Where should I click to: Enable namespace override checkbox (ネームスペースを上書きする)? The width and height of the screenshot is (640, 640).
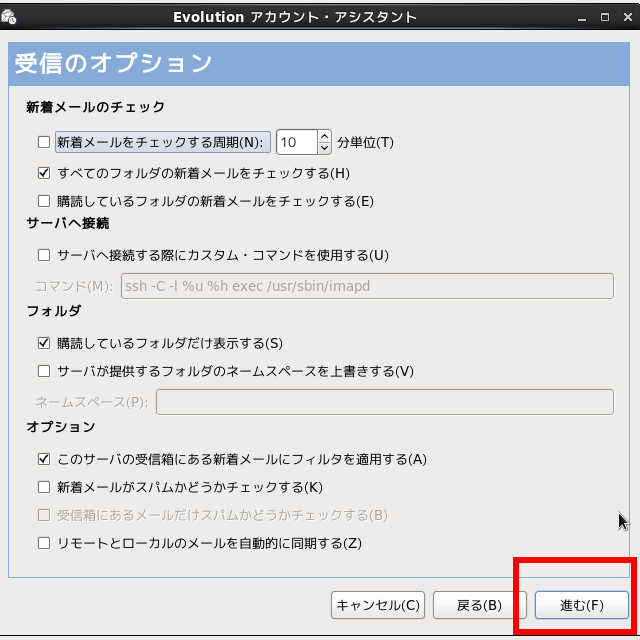(x=43, y=371)
